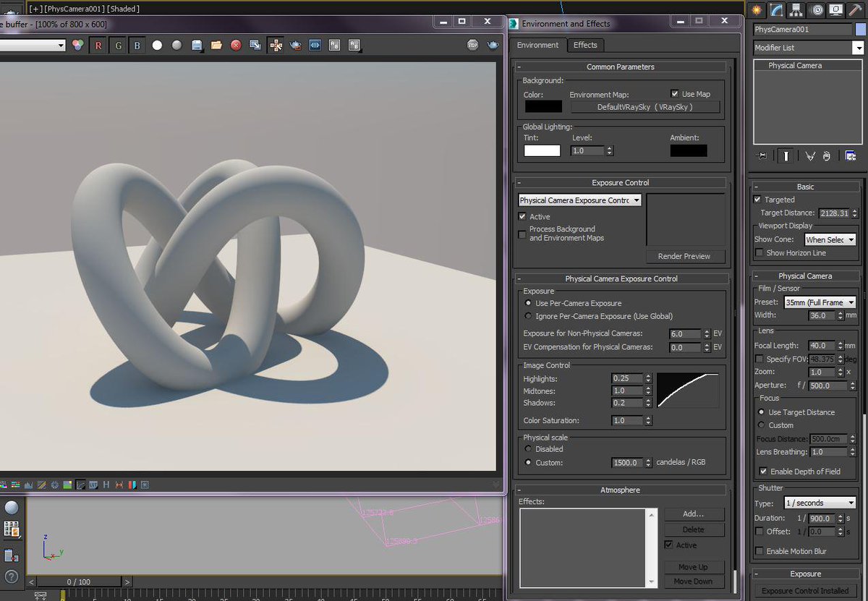Image resolution: width=868 pixels, height=601 pixels.
Task: Open the Display command panel tab
Action: (836, 9)
